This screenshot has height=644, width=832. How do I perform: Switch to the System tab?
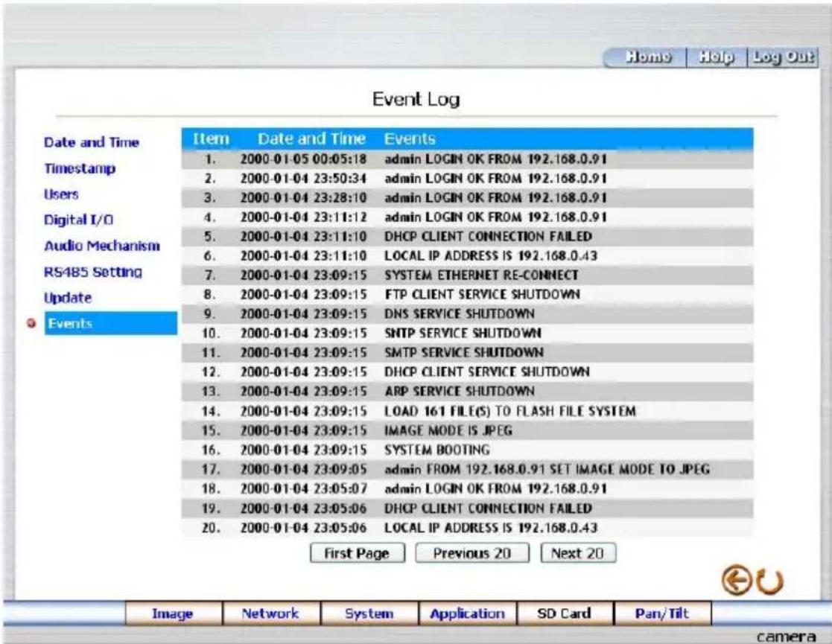click(x=369, y=613)
